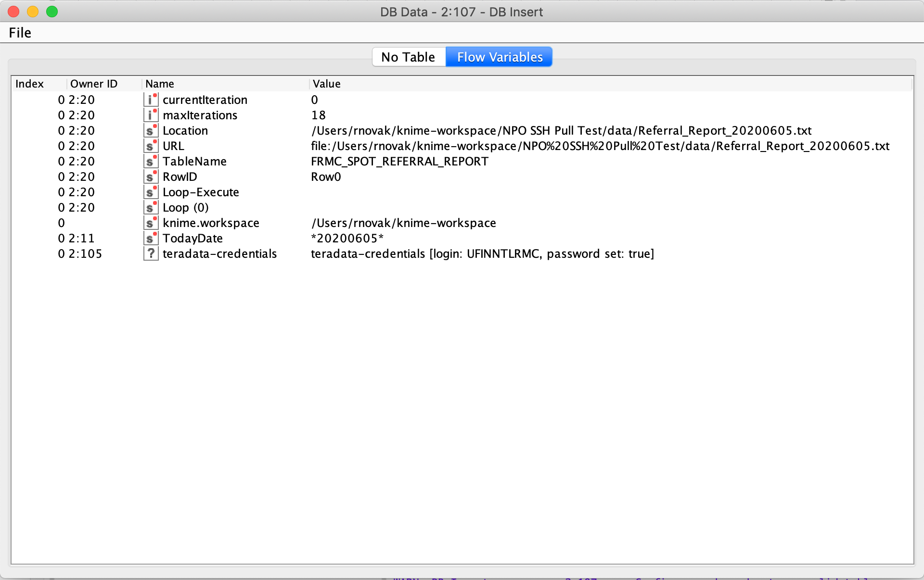
Task: Click the string icon beside Loop-Execute
Action: 151,192
